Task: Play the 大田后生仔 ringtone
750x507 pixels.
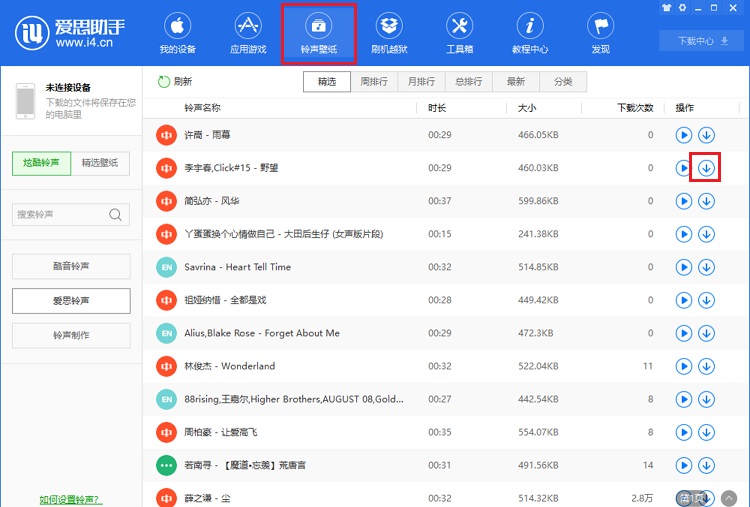Action: pos(684,234)
